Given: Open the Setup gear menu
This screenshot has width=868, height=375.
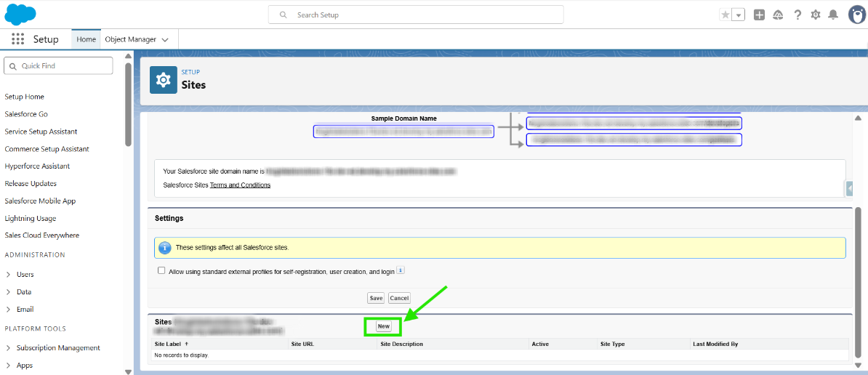Looking at the screenshot, I should click(x=816, y=15).
